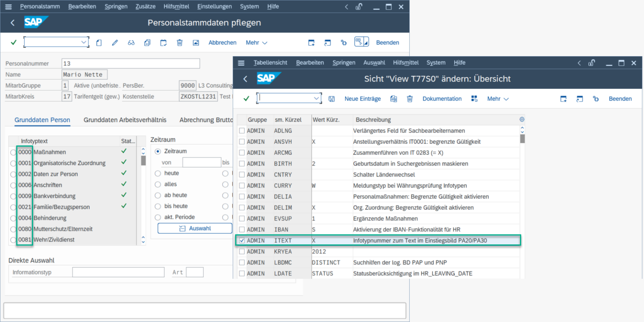The width and height of the screenshot is (644, 322).
Task: Click gear settings icon in Personalstammdaten toolbar
Action: coord(344,42)
